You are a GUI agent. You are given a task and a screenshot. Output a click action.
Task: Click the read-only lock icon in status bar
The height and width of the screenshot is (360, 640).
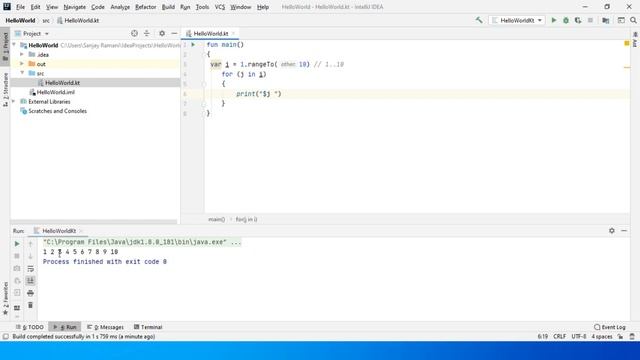coord(620,337)
